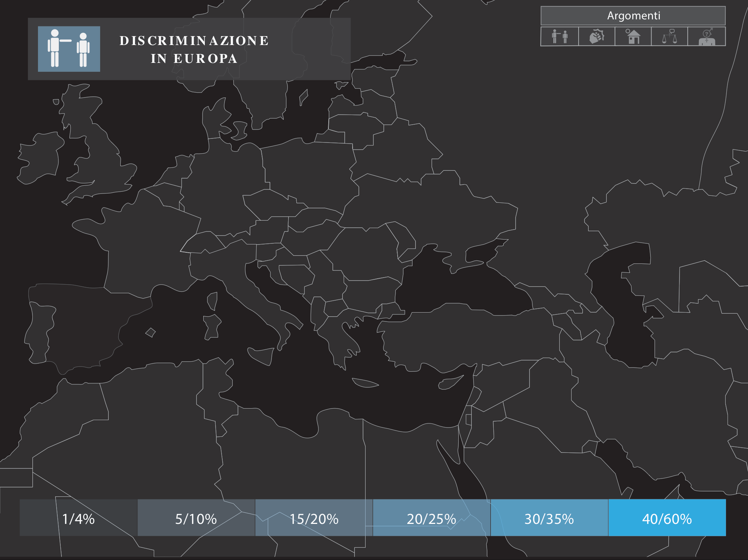Select the discrimination topic icon in the Argomenti row
748x560 pixels.
(x=560, y=36)
